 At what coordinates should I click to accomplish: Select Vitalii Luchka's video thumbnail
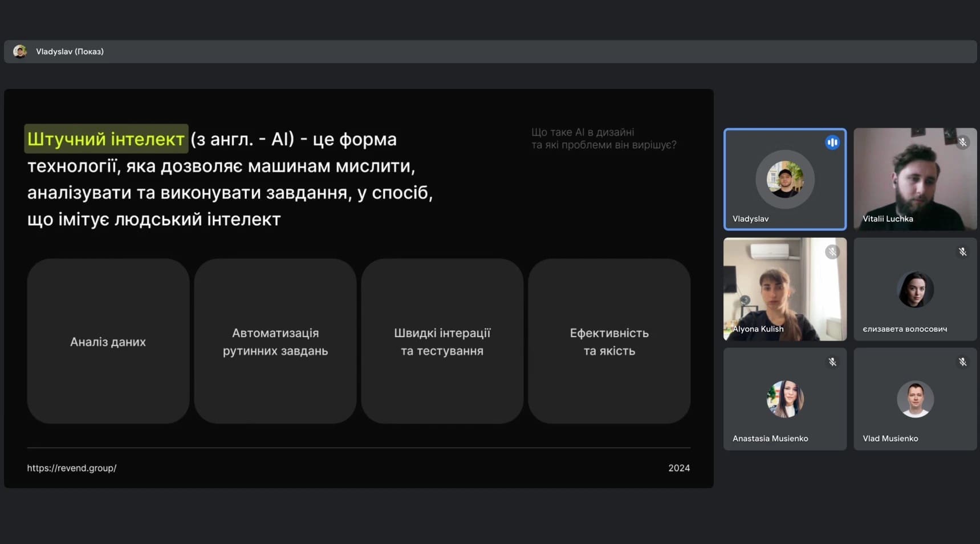point(915,180)
